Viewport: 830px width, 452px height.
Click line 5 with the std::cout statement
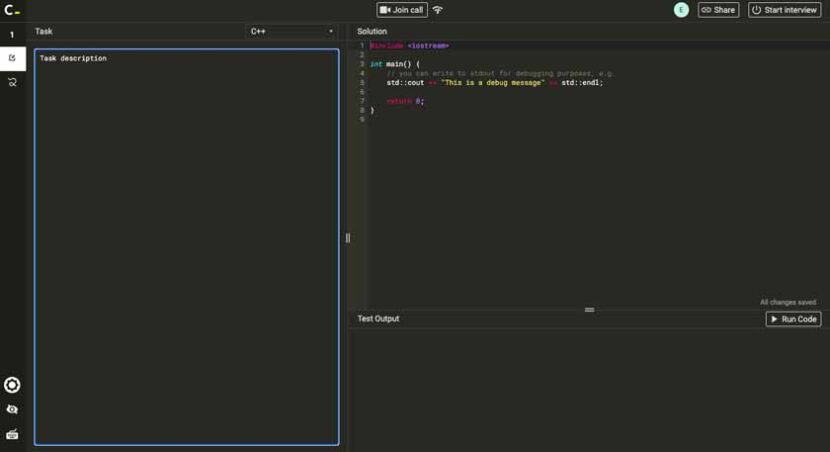[x=495, y=83]
